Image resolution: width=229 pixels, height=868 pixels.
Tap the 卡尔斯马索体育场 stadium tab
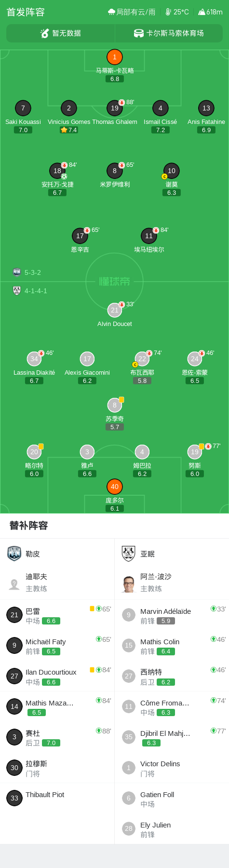(x=169, y=33)
